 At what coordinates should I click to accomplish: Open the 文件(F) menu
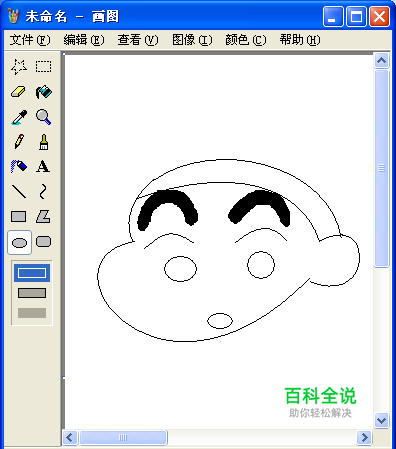pyautogui.click(x=30, y=40)
